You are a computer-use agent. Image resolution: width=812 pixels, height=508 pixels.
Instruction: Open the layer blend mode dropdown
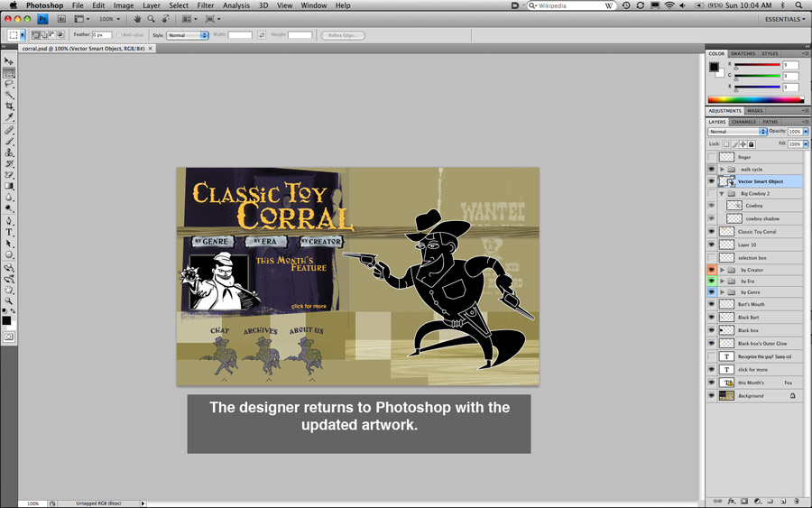click(737, 132)
